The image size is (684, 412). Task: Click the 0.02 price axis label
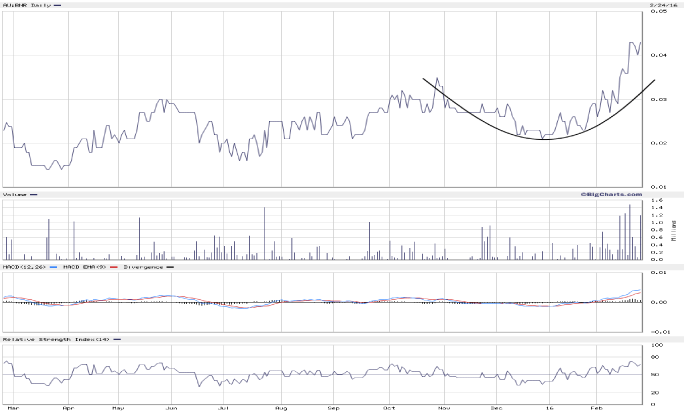coord(661,143)
